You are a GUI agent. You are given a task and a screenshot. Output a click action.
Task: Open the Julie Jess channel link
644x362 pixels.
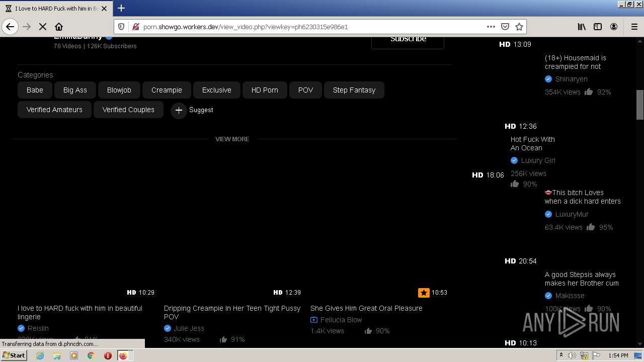pyautogui.click(x=189, y=328)
